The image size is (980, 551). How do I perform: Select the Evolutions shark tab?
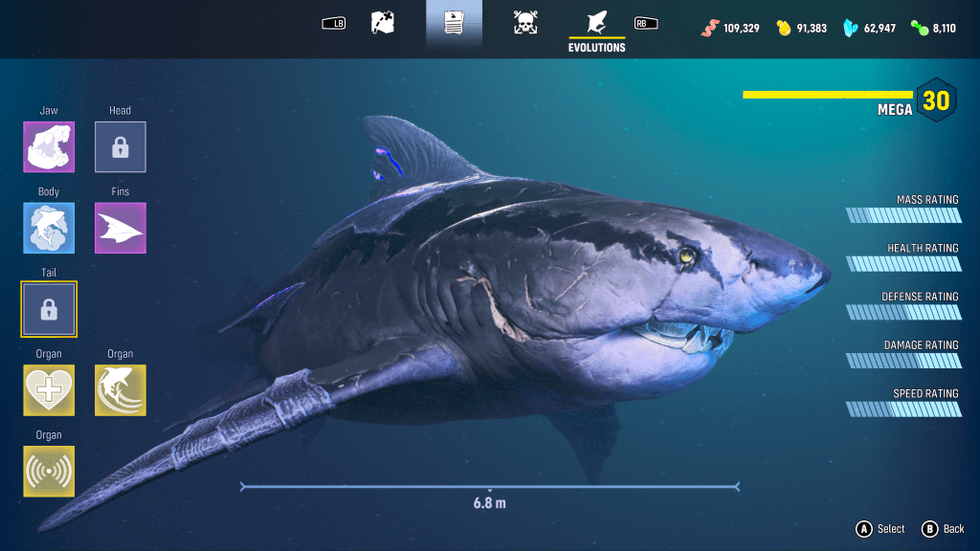coord(596,25)
